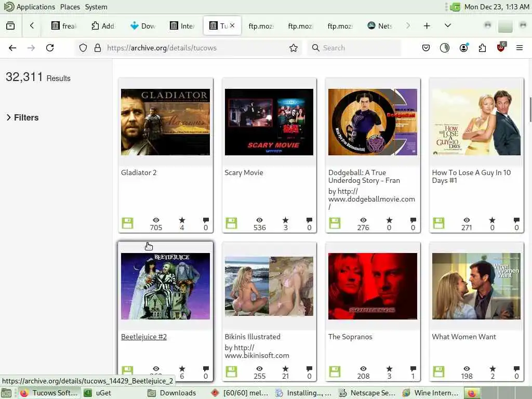Reload the current page

point(50,48)
